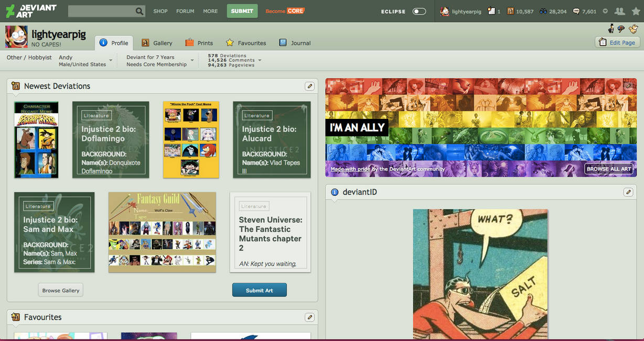
Task: Toggle the Eclipse switch
Action: [x=419, y=11]
